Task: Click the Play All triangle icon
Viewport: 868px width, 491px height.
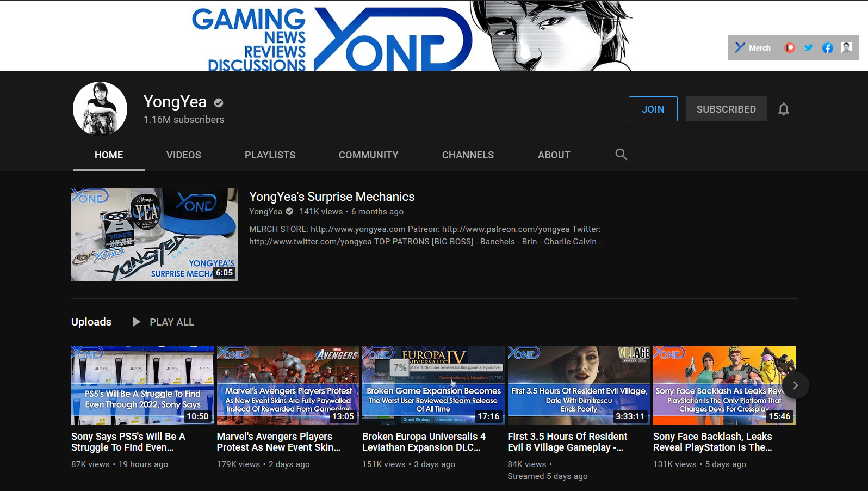Action: tap(137, 322)
